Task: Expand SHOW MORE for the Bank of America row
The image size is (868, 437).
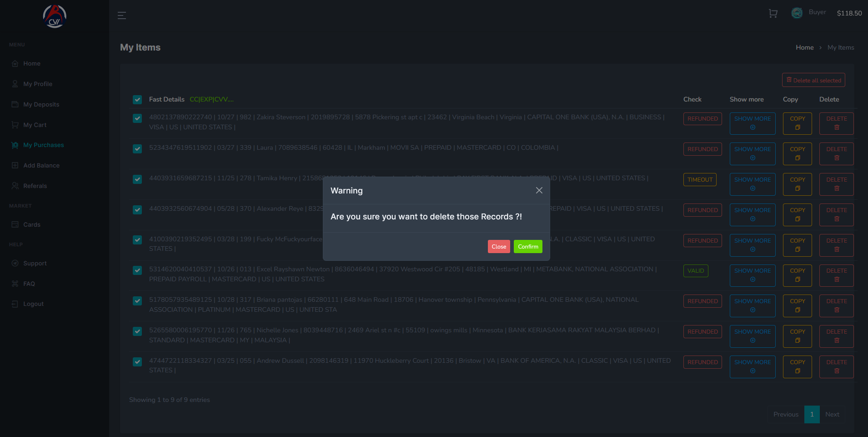Action: click(x=753, y=367)
